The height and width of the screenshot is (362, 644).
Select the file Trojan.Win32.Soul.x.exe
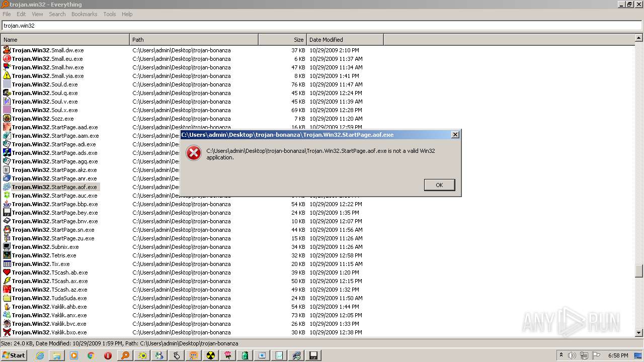[45, 110]
